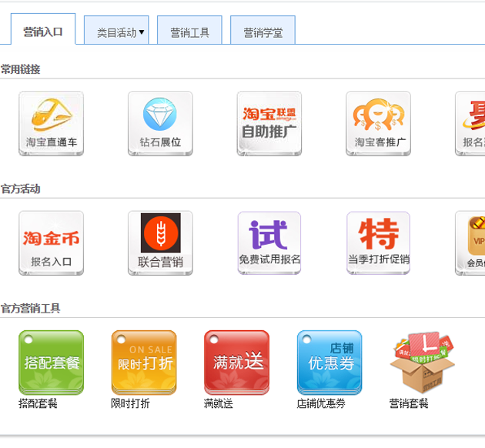Image resolution: width=485 pixels, height=448 pixels.
Task: Click the 钻石展位 diamond icon
Action: click(x=160, y=123)
